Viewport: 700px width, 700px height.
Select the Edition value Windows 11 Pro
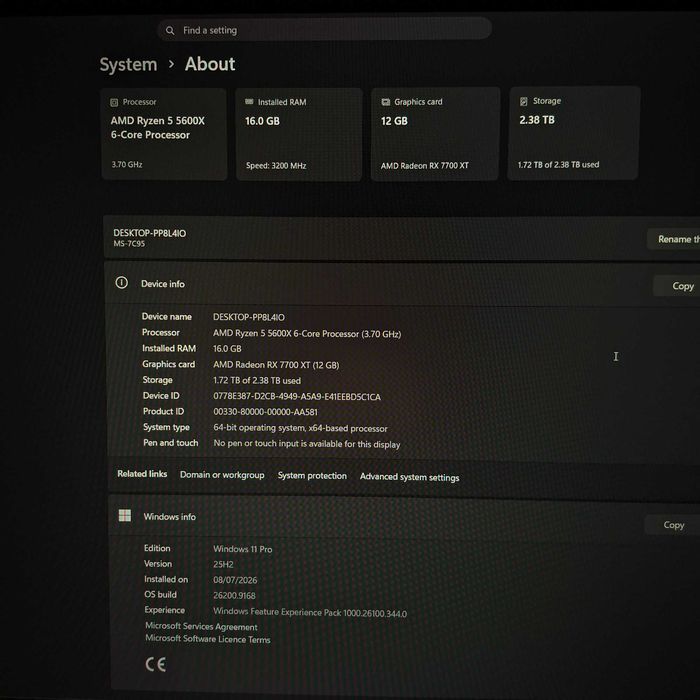coord(242,549)
